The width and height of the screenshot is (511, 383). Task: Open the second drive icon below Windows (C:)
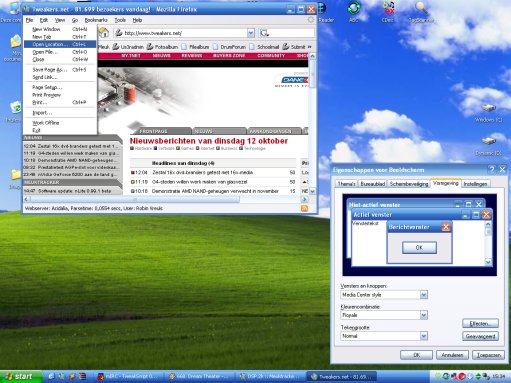click(x=489, y=141)
